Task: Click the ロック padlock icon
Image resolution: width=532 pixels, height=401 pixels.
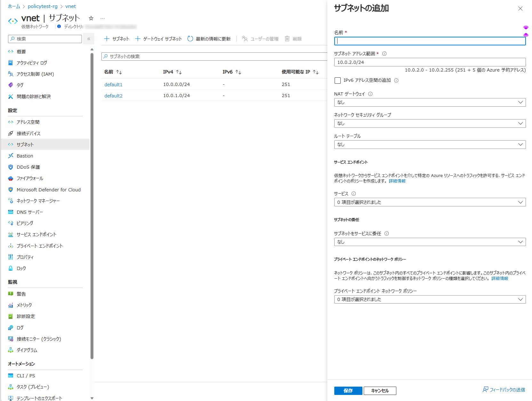Action: click(x=11, y=268)
